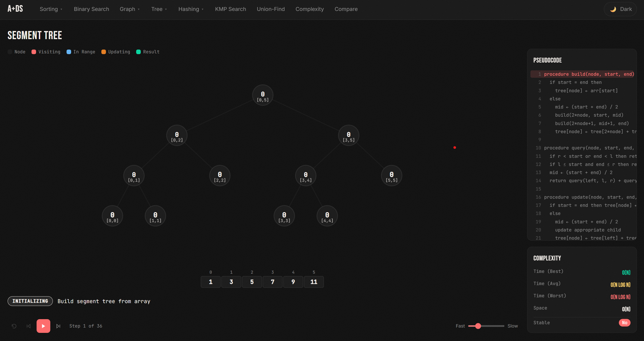
Task: Step forward to the next animation step
Action: point(58,326)
